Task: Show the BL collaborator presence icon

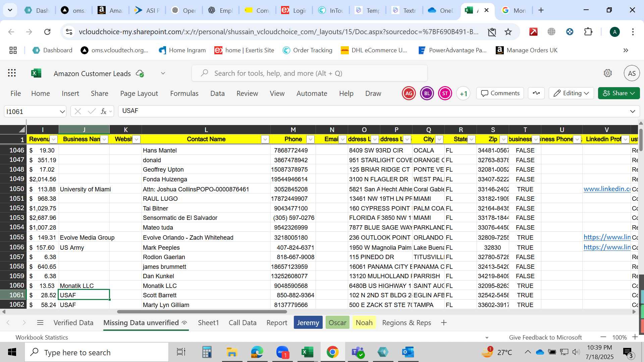Action: [x=427, y=94]
